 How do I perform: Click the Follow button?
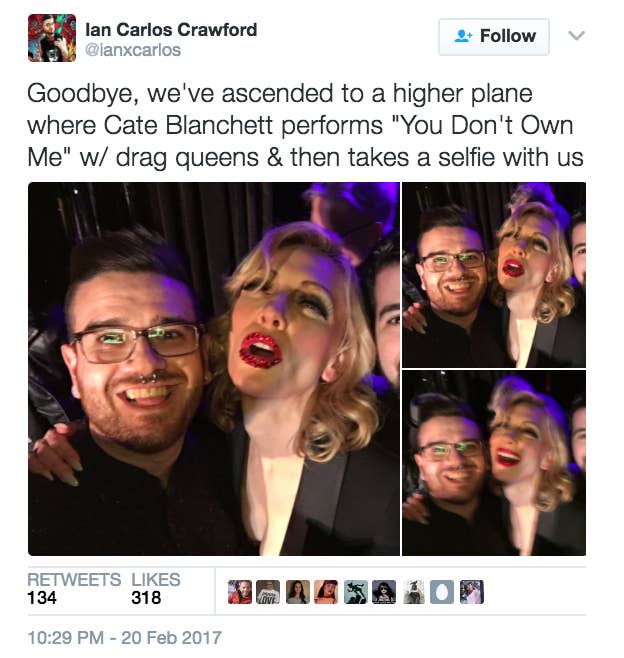pos(493,37)
